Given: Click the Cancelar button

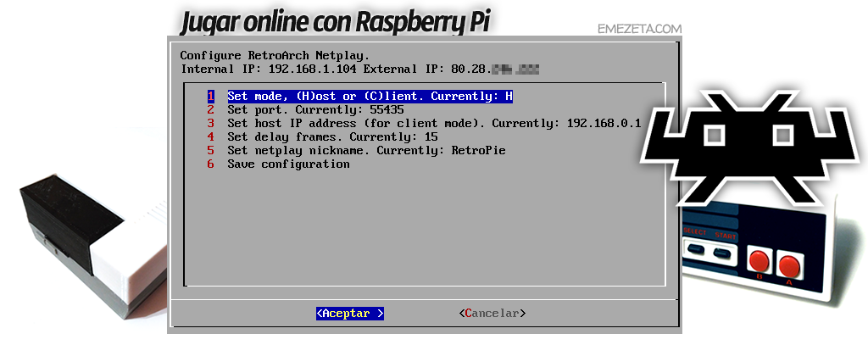Looking at the screenshot, I should tap(492, 314).
